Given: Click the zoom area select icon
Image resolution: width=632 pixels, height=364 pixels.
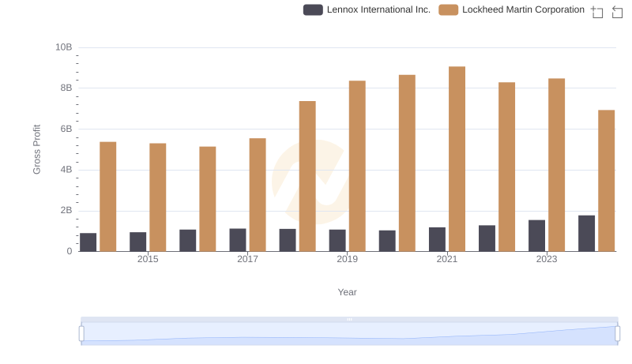Looking at the screenshot, I should [597, 12].
